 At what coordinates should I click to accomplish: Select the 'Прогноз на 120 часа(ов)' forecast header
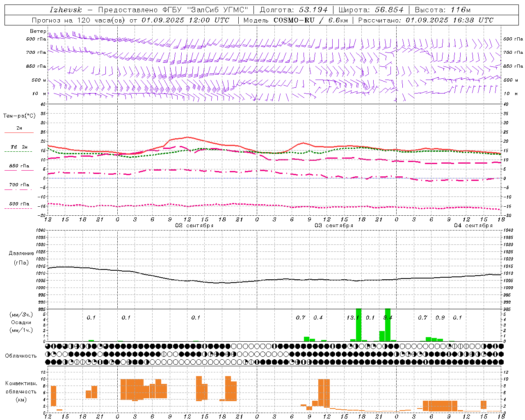pyautogui.click(x=79, y=20)
